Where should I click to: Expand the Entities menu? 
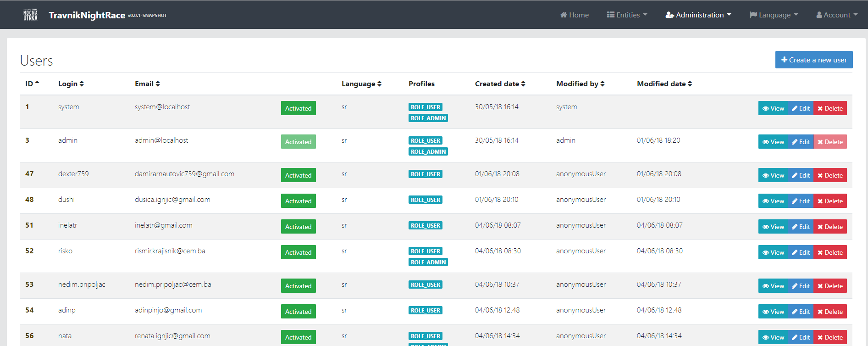pos(627,15)
